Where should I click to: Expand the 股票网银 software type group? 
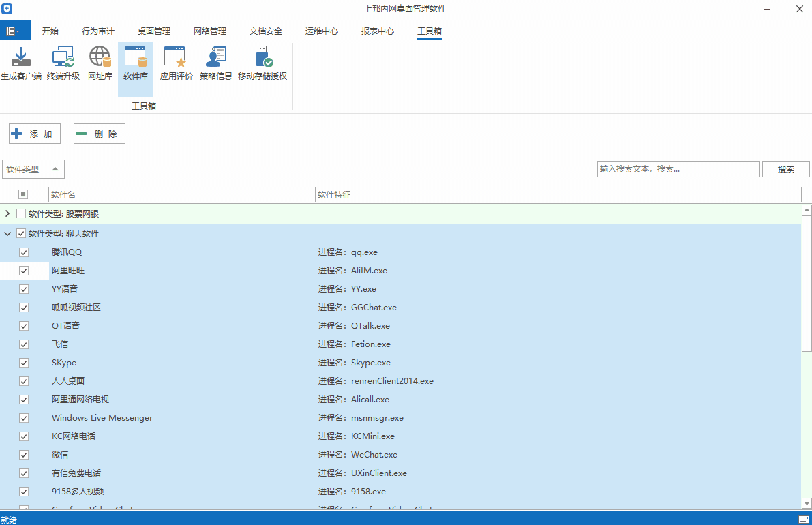pos(7,214)
